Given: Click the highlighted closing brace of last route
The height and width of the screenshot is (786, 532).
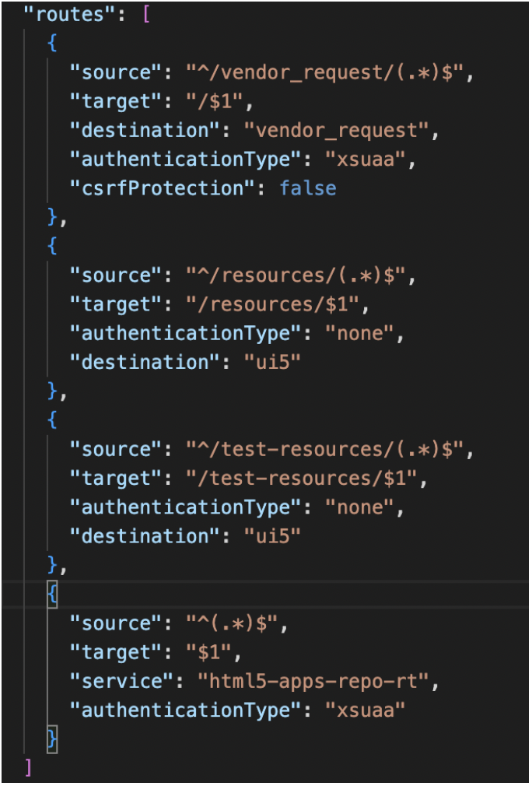Looking at the screenshot, I should tap(52, 738).
